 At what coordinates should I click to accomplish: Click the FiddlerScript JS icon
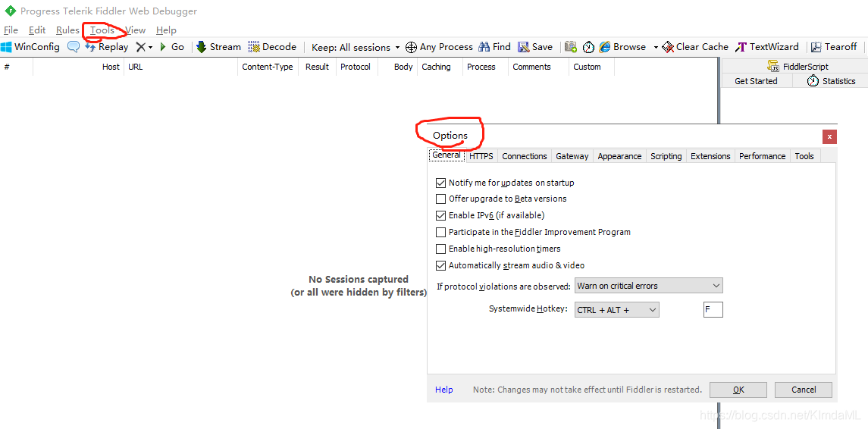pyautogui.click(x=774, y=67)
